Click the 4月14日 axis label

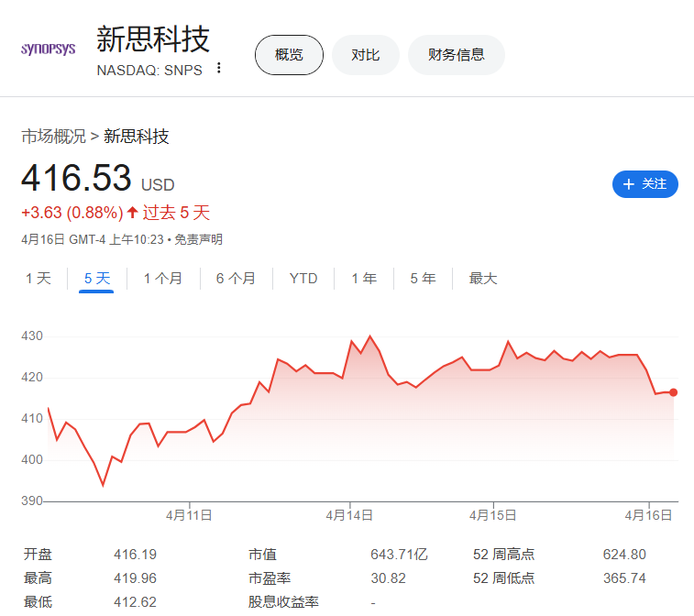coord(349,515)
